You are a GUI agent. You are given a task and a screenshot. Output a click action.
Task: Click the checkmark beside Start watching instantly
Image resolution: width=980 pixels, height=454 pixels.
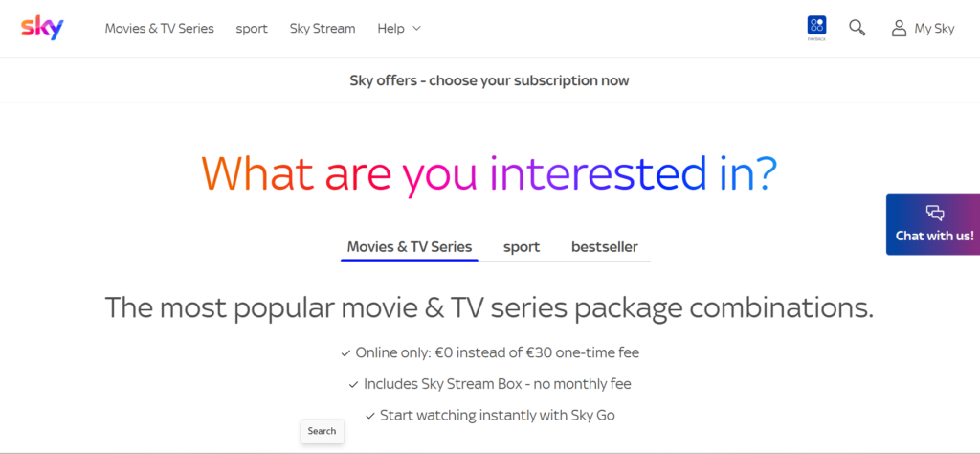tap(369, 416)
